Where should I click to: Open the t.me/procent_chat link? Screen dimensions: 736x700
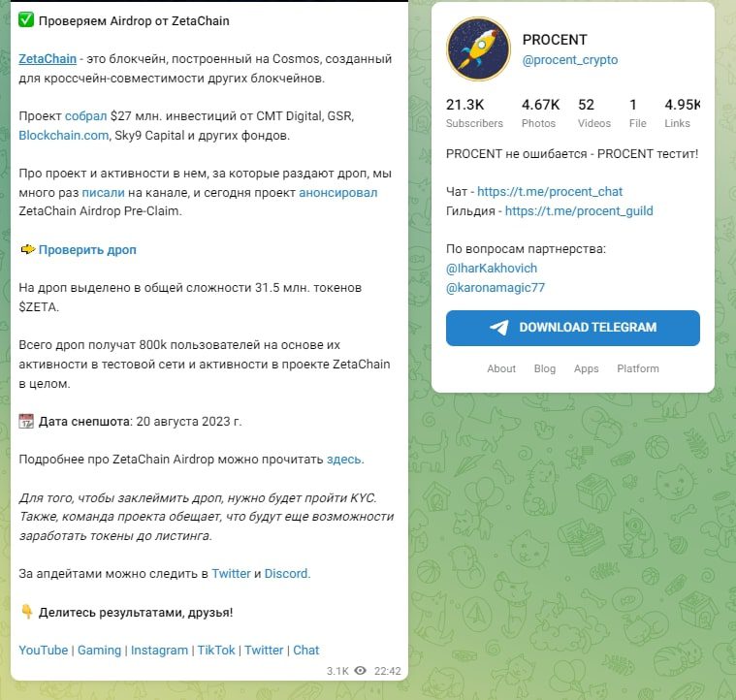[x=550, y=192]
